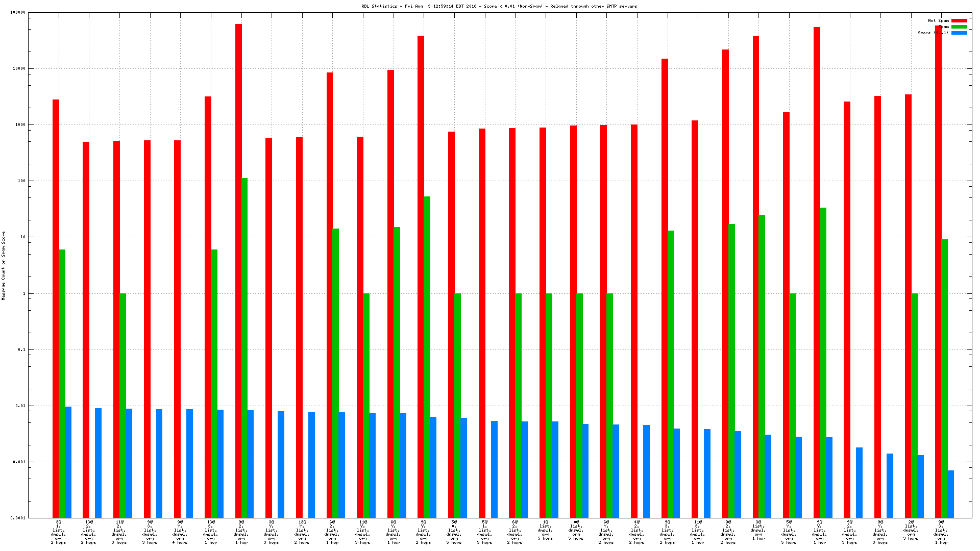Image resolution: width=980 pixels, height=551 pixels.
Task: Click the leftmost red Not Spam bar
Action: (56, 306)
